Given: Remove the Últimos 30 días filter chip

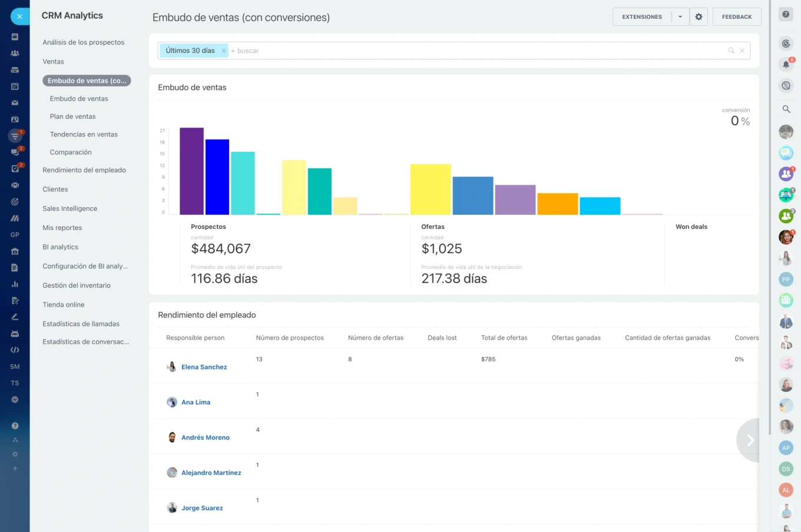Looking at the screenshot, I should (224, 51).
